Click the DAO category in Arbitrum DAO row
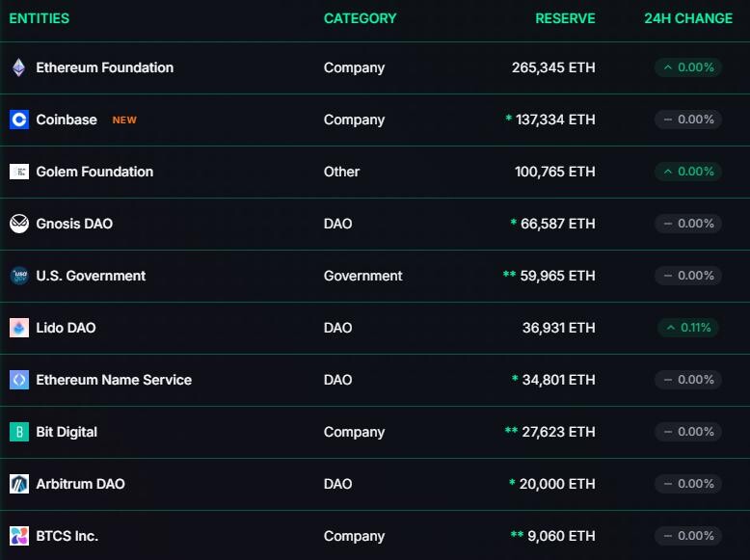This screenshot has width=750, height=560. click(x=337, y=485)
